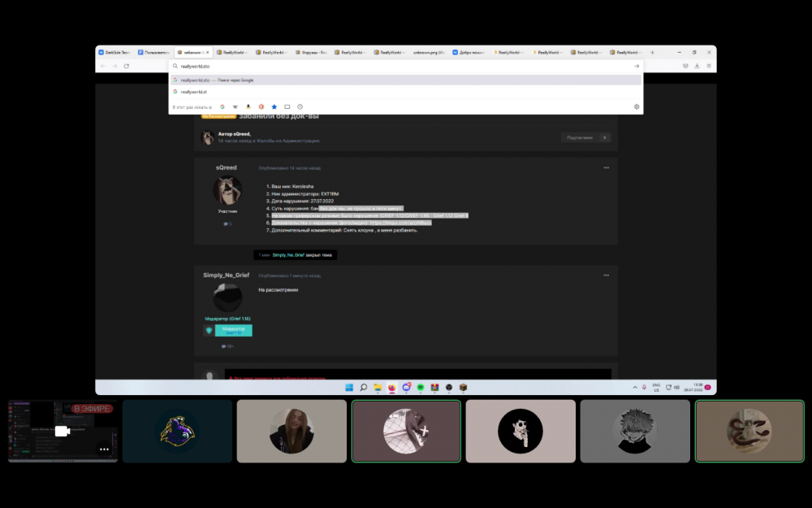Open Minecraft block icon on taskbar

point(463,387)
